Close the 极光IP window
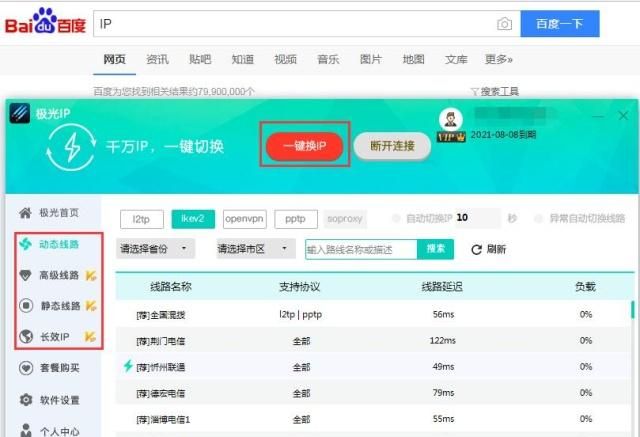640x437 pixels. 623,116
